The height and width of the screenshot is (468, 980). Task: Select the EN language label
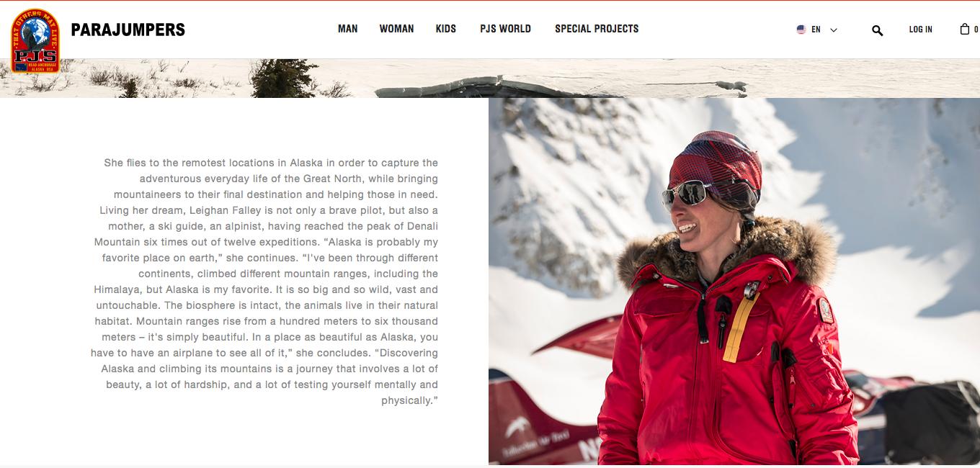click(x=816, y=30)
